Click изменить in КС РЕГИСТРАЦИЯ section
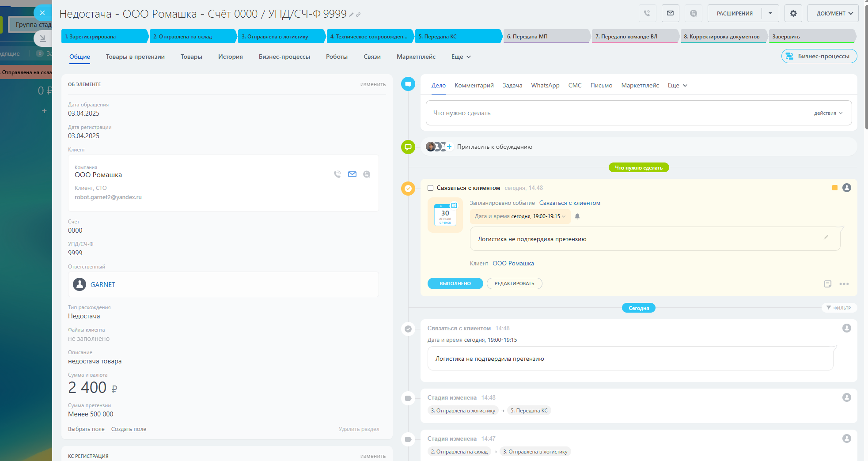The image size is (868, 461). (x=373, y=456)
